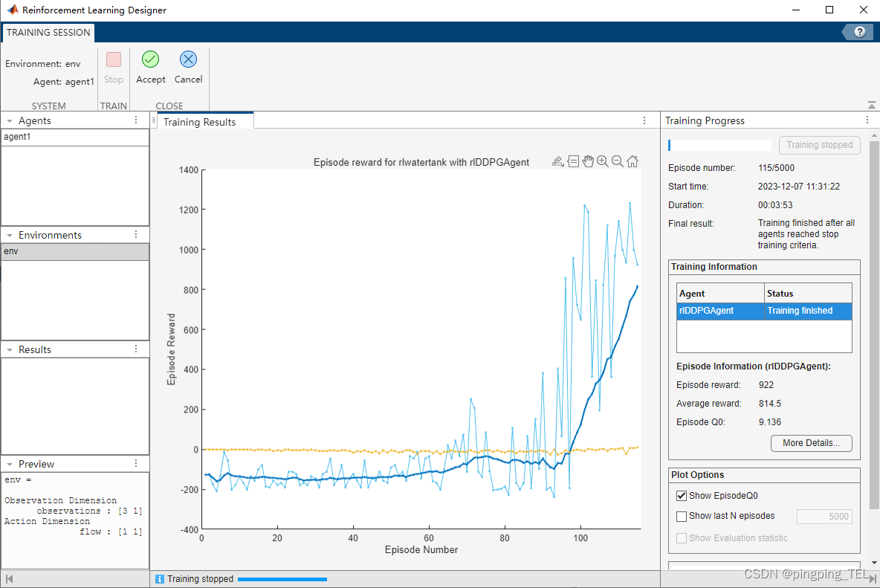Screen dimensions: 880x588
Task: Select the rlDDPGAgent table row
Action: [x=764, y=311]
